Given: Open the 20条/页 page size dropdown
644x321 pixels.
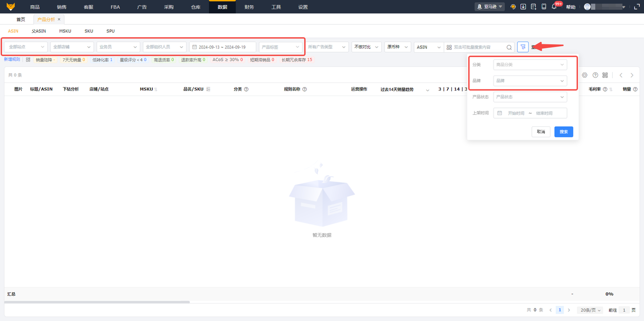Looking at the screenshot, I should (590, 310).
